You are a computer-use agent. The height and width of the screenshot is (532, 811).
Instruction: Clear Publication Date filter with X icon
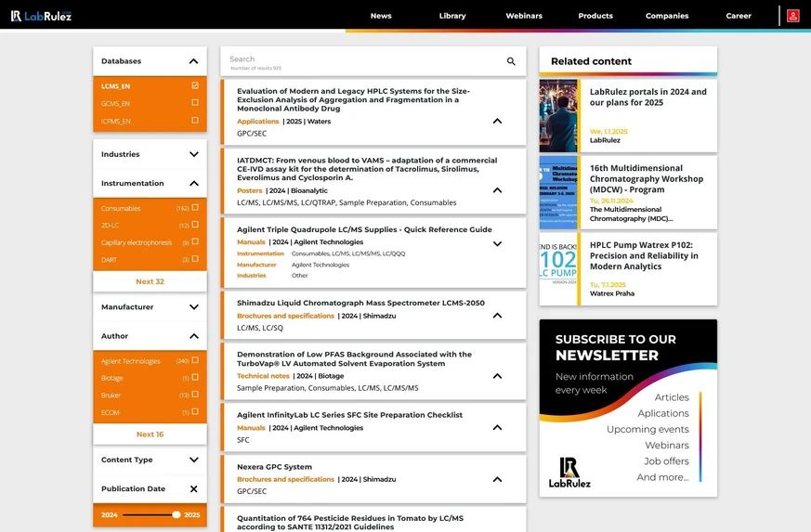pos(193,489)
